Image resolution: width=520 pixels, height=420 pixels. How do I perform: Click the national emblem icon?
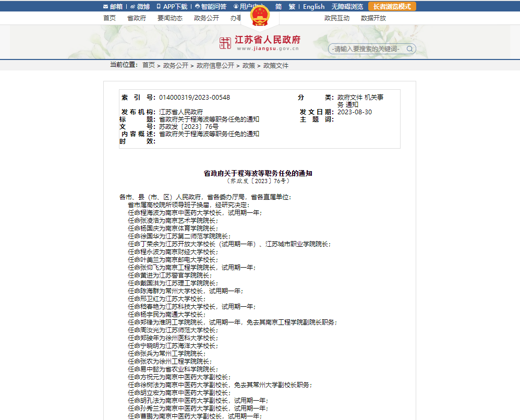point(260,16)
